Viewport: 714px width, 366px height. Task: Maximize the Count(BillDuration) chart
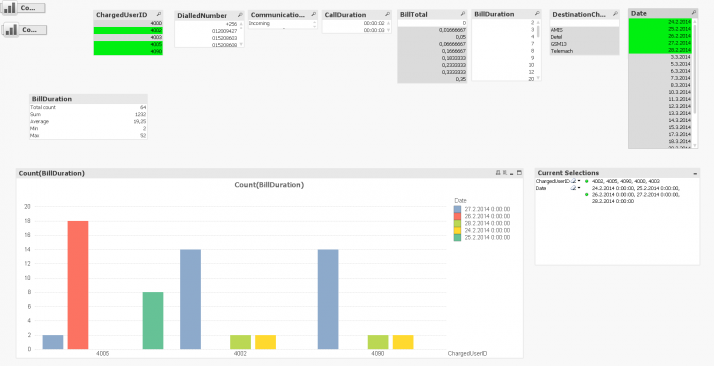519,173
